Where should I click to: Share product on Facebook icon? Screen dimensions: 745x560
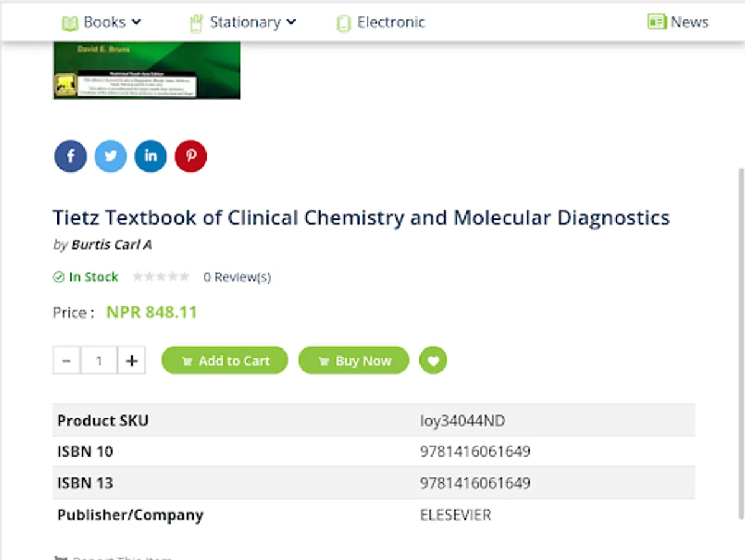point(70,156)
